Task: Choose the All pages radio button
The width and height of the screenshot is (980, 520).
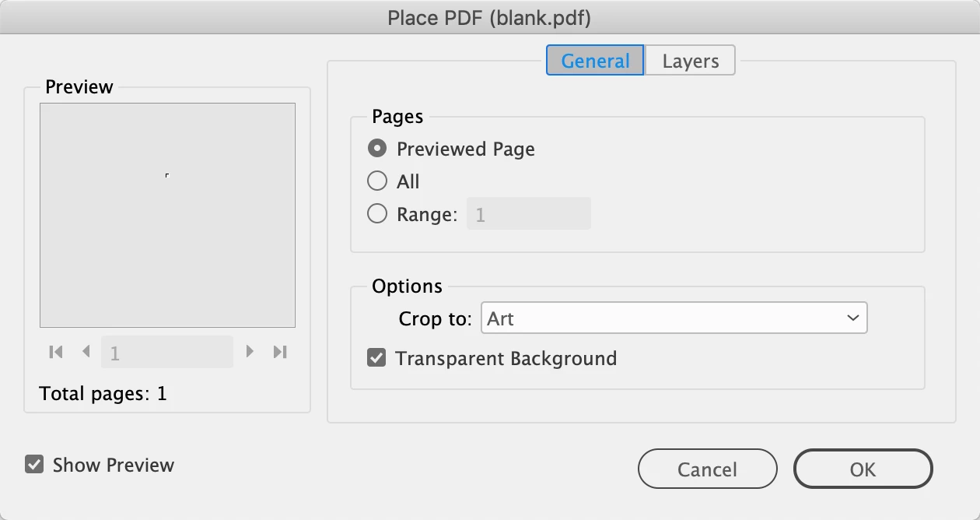Action: [x=377, y=181]
